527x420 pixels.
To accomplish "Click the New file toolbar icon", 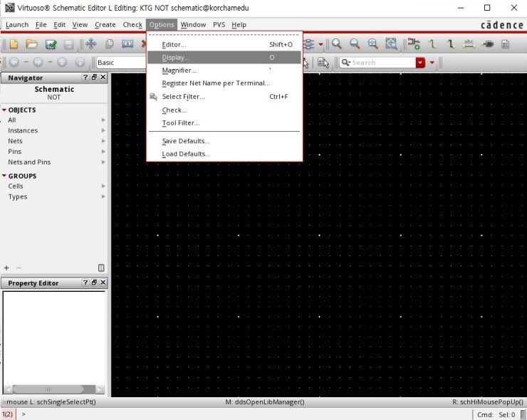I will [14, 44].
